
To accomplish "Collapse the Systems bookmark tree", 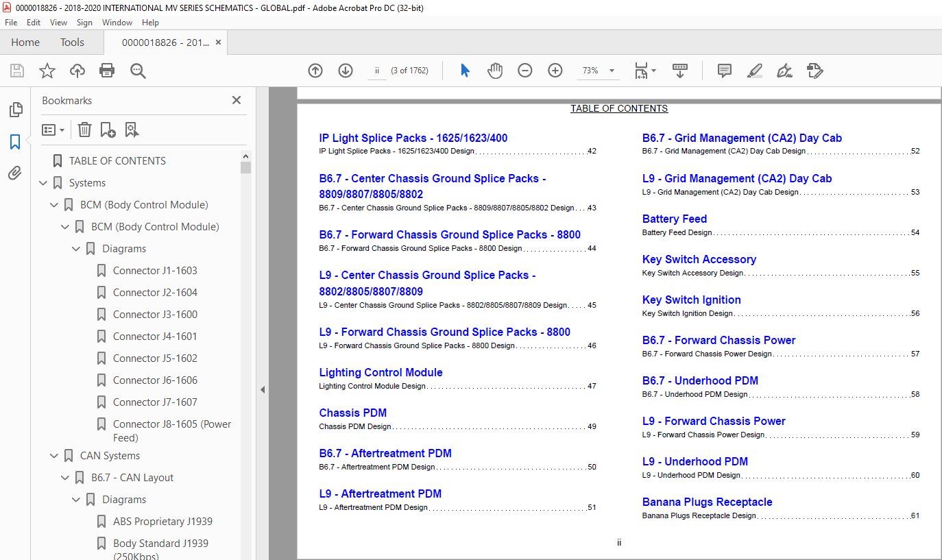I will pos(43,183).
